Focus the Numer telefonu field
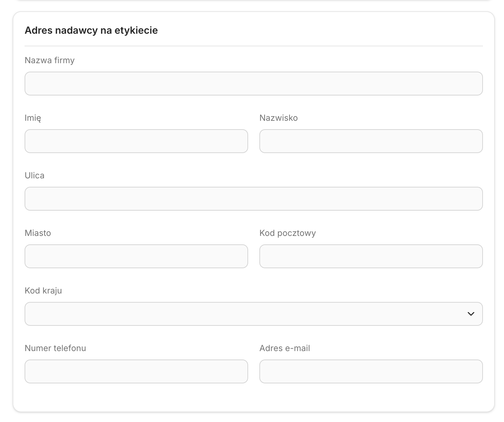The image size is (504, 422). click(x=136, y=371)
